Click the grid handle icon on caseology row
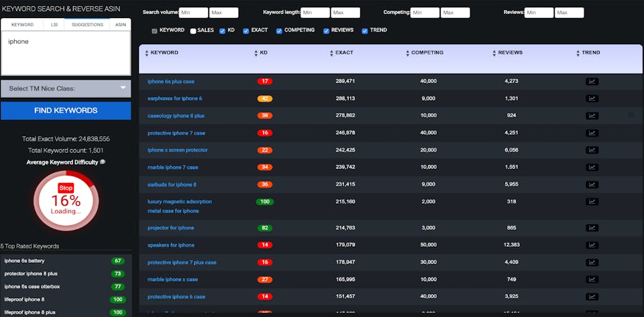Image resolution: width=644 pixels, height=317 pixels. tap(631, 115)
